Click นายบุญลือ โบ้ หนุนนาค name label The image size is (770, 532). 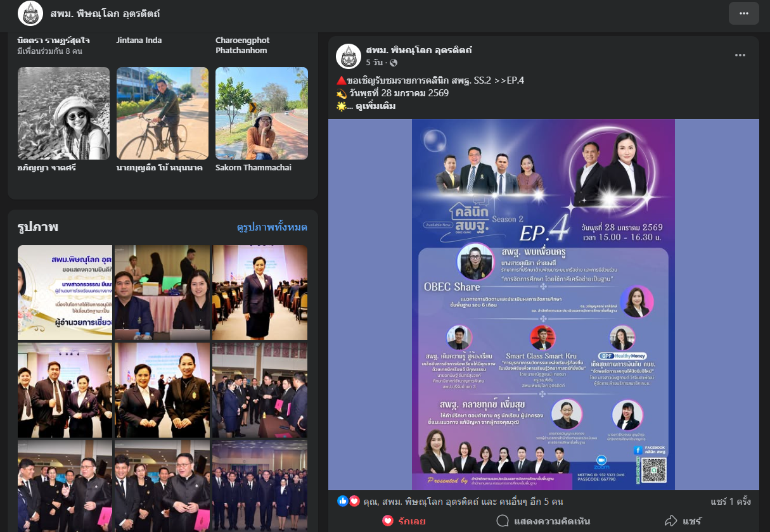(x=159, y=168)
